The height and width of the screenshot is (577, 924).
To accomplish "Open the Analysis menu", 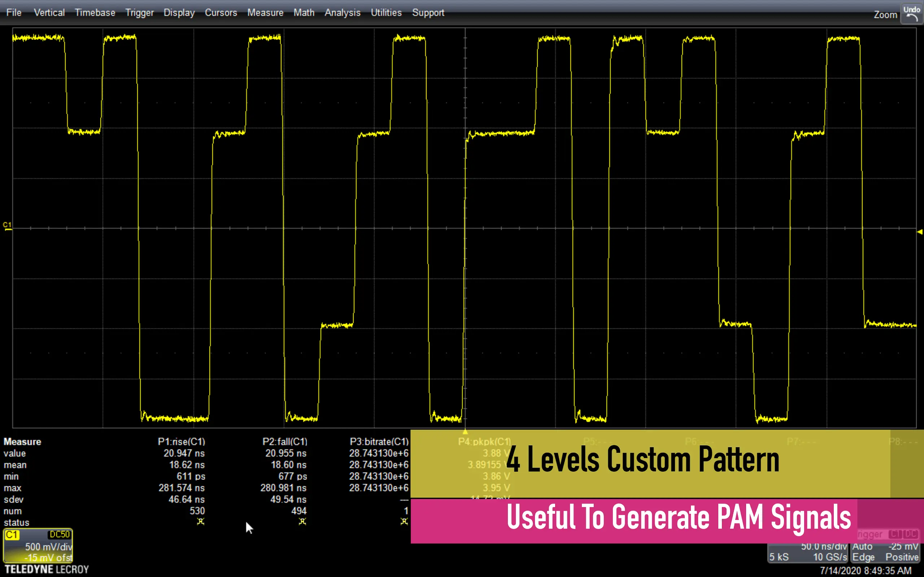I will [x=343, y=13].
